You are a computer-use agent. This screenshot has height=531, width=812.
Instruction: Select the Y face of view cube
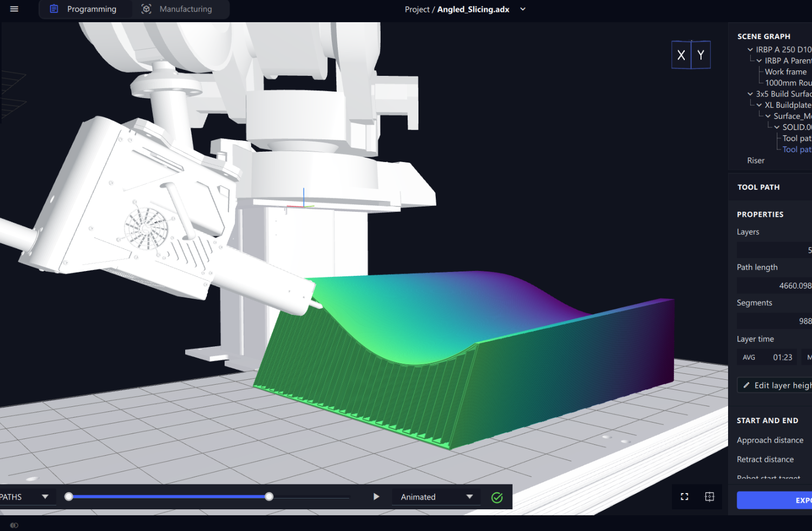701,55
